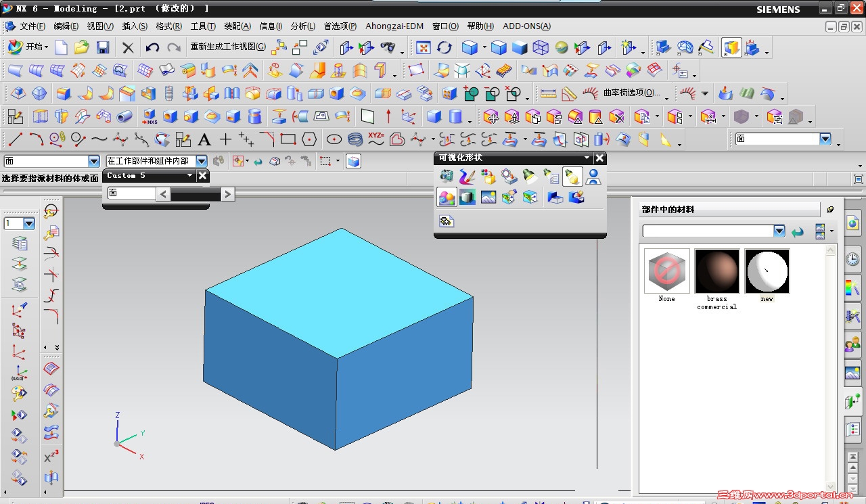Image resolution: width=866 pixels, height=504 pixels.
Task: Select the Arc curve tool
Action: (36, 139)
